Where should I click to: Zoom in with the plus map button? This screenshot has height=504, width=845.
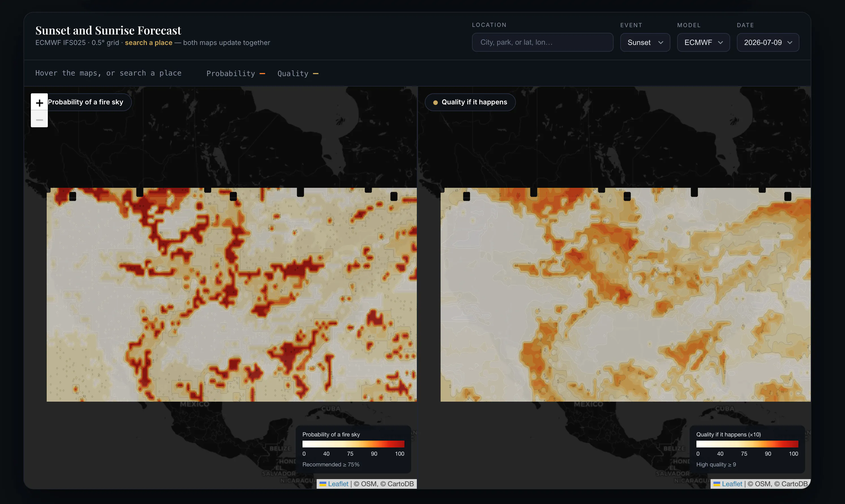tap(39, 102)
